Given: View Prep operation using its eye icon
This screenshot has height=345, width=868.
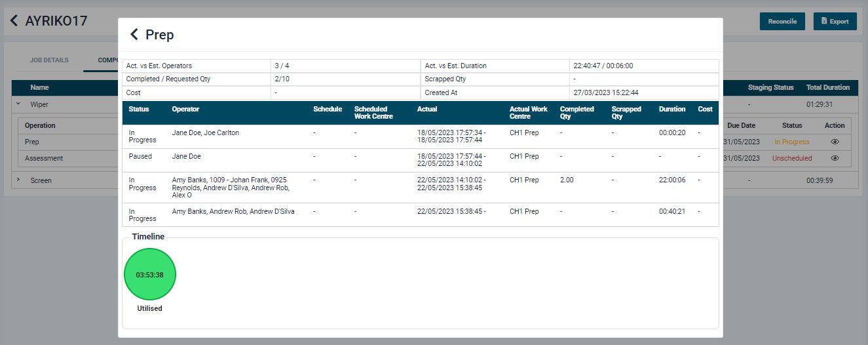Looking at the screenshot, I should (x=835, y=142).
